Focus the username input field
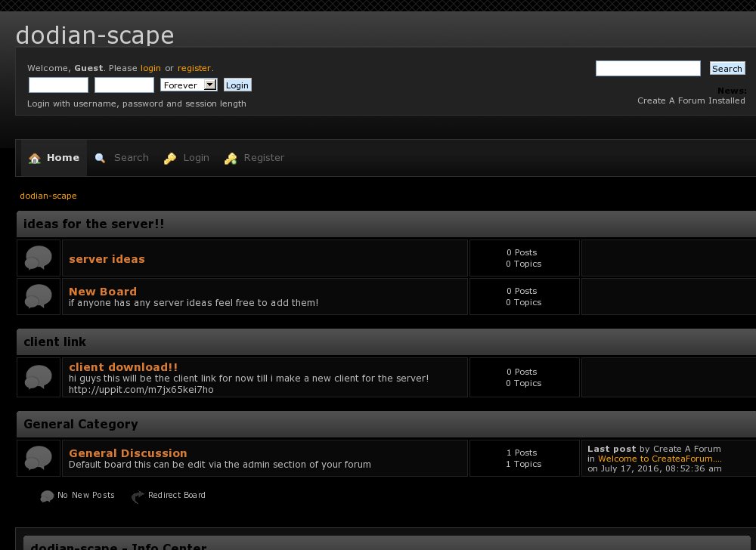The image size is (756, 550). tap(58, 85)
